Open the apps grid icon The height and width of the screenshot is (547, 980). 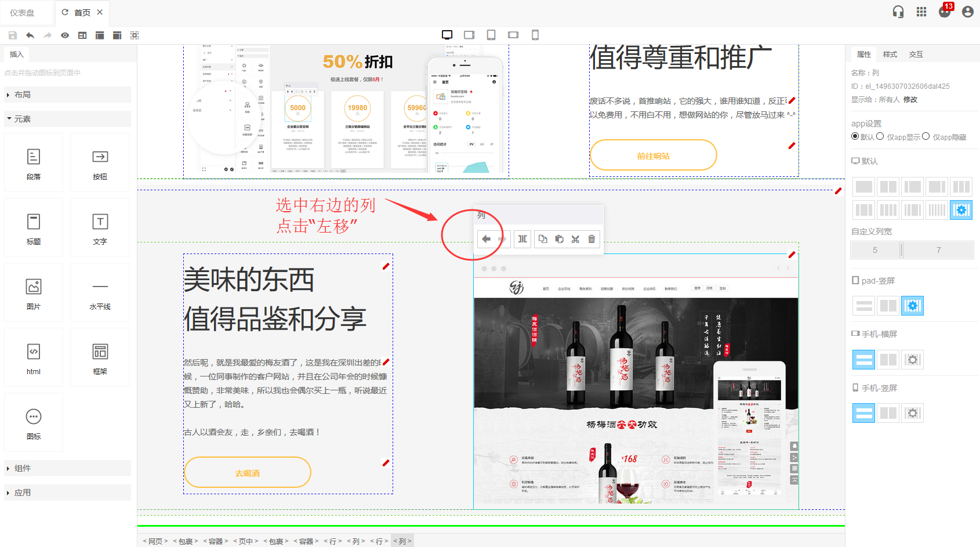point(921,12)
